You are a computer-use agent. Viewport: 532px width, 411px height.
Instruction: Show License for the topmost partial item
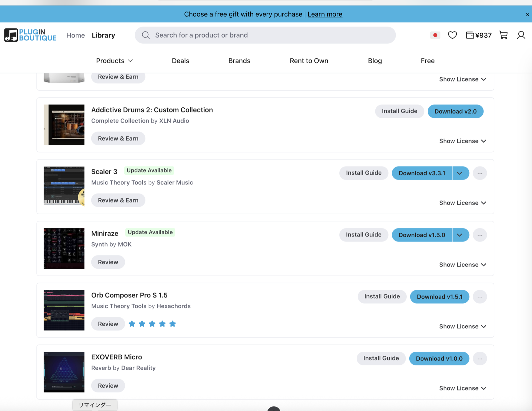click(x=463, y=79)
